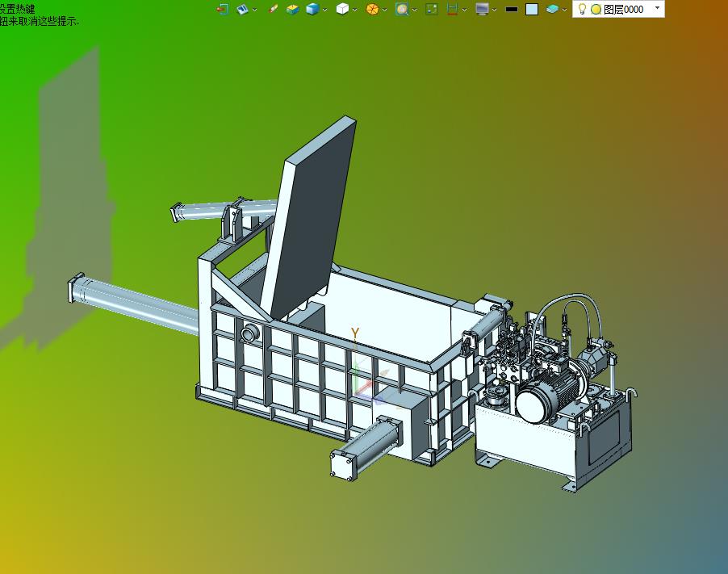Click the light blue fill color swatch
This screenshot has height=574, width=728.
coord(532,10)
